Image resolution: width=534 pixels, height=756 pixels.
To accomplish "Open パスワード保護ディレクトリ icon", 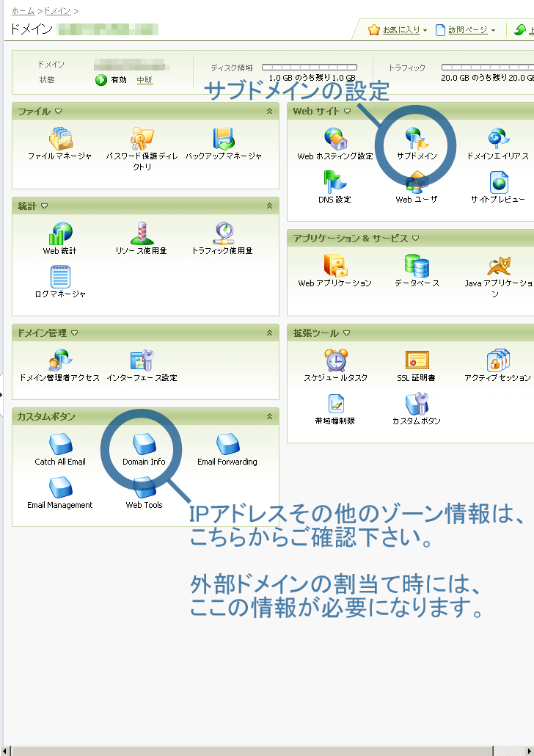I will [x=142, y=139].
